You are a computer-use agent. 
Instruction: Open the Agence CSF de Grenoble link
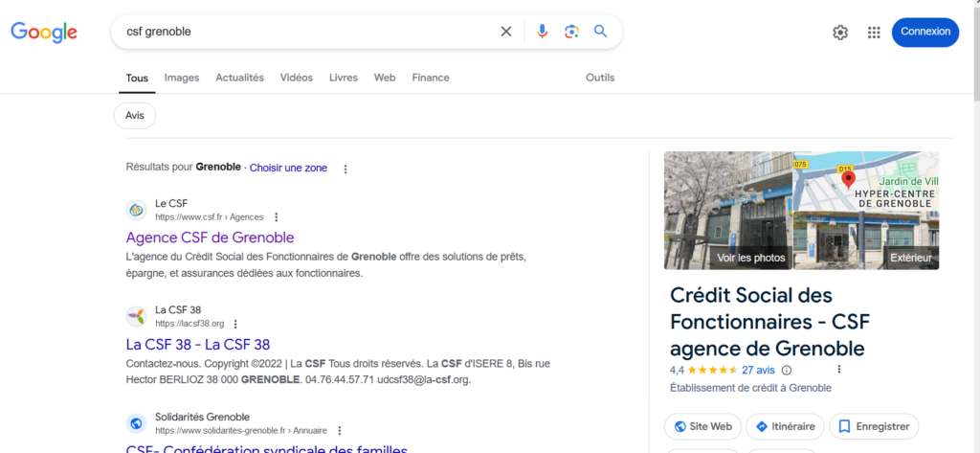(210, 238)
